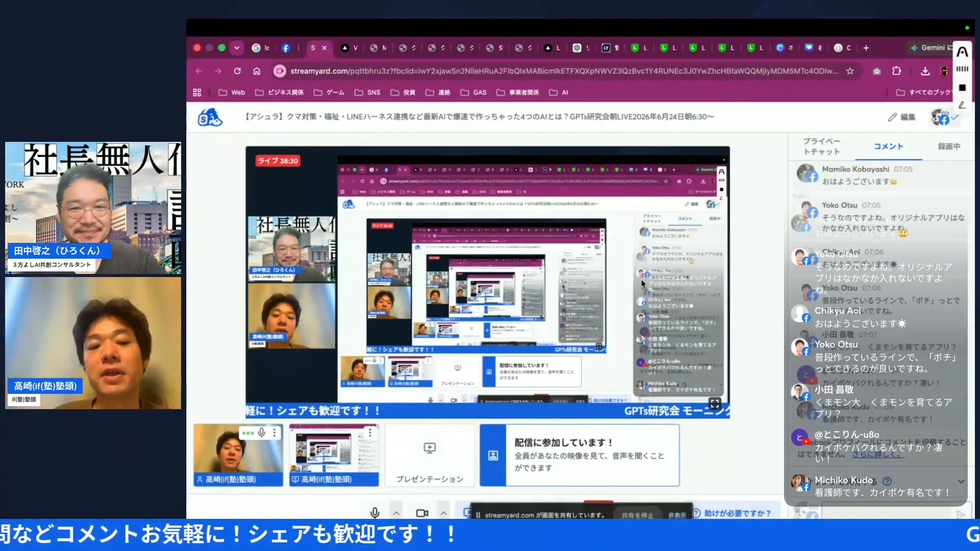Toggle the microphone mute button
Screen dimensions: 980x551
[x=375, y=513]
